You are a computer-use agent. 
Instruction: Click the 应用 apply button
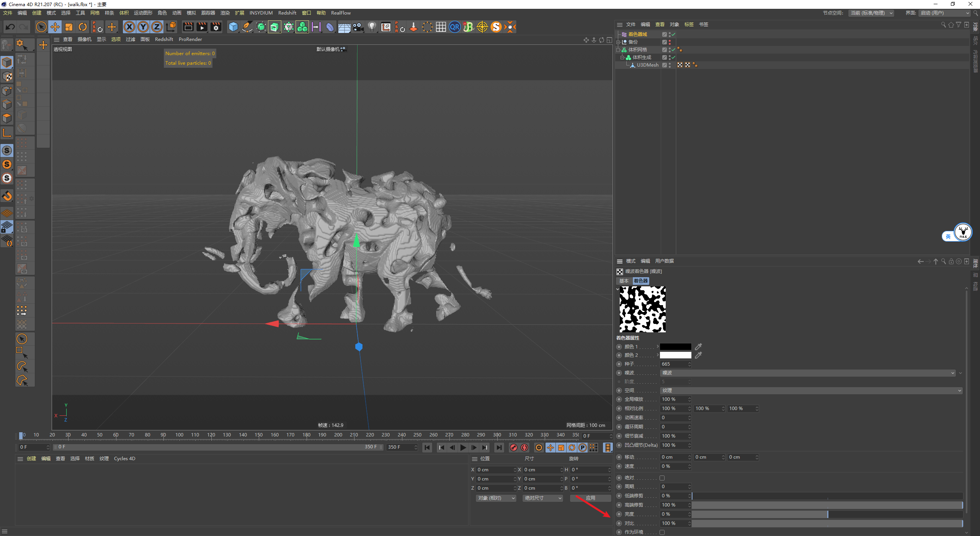tap(590, 498)
